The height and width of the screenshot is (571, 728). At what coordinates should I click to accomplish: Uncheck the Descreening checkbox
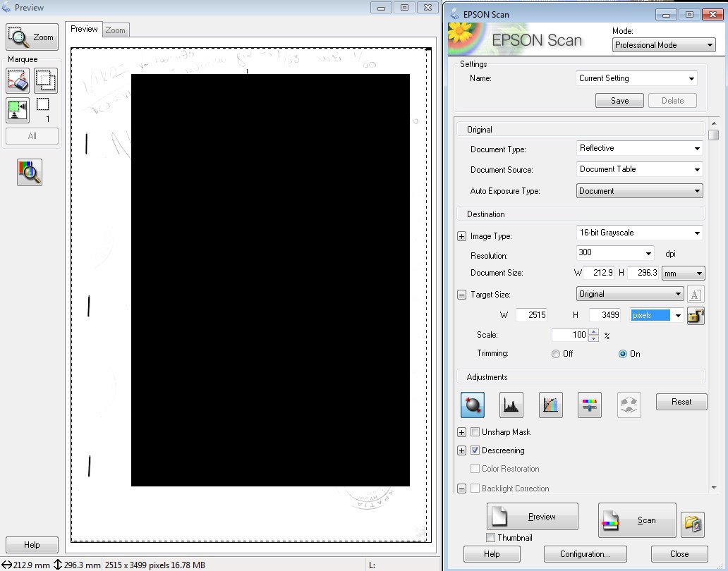[475, 450]
